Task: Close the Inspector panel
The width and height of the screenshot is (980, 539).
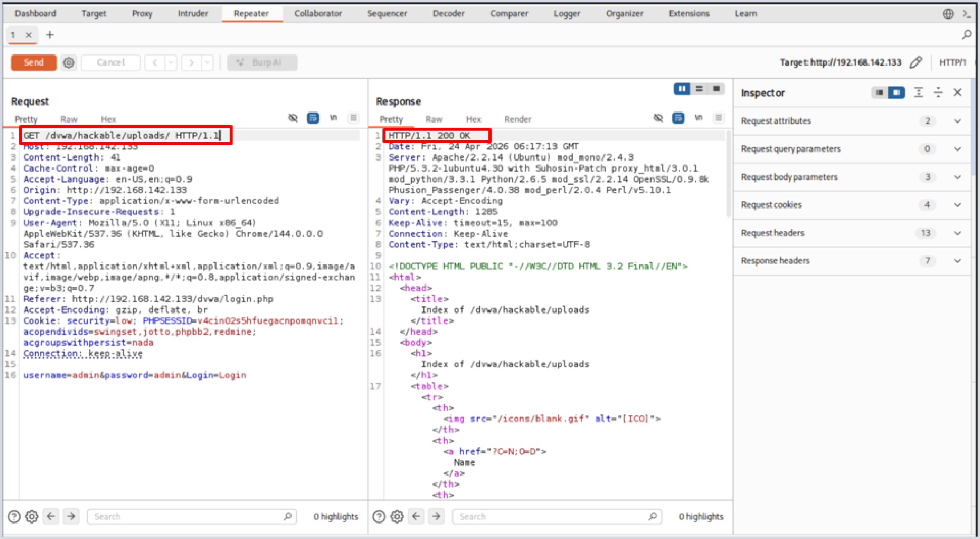Action: pos(957,92)
